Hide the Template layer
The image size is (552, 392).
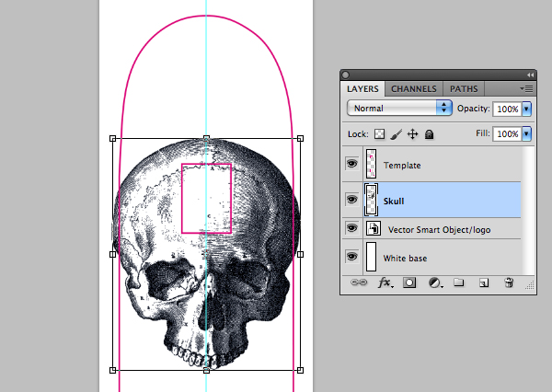click(x=351, y=164)
